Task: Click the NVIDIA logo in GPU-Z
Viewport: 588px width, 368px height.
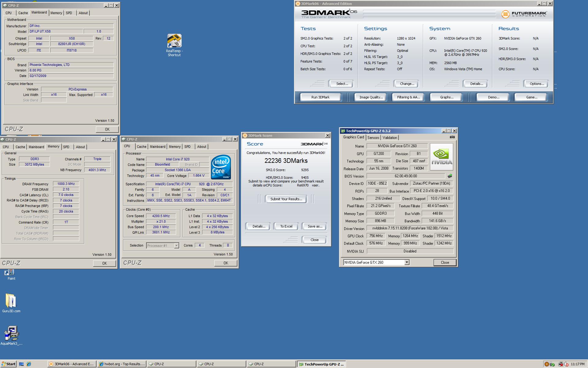Action: click(442, 157)
